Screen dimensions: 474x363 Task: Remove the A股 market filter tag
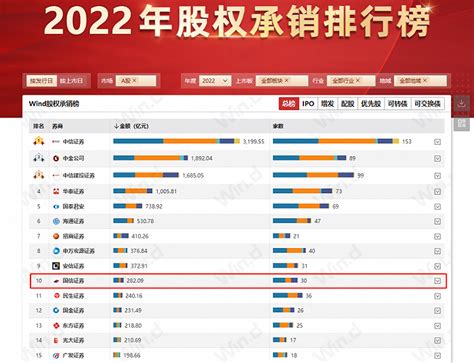(x=134, y=80)
